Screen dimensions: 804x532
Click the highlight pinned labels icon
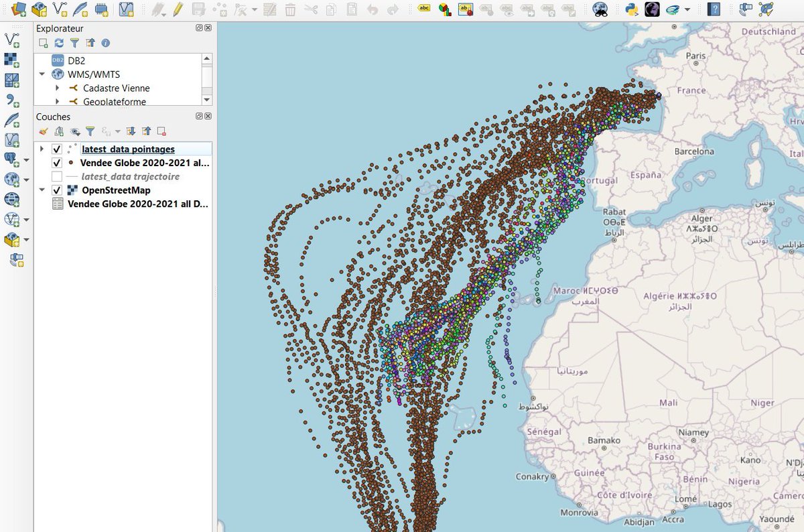click(465, 9)
